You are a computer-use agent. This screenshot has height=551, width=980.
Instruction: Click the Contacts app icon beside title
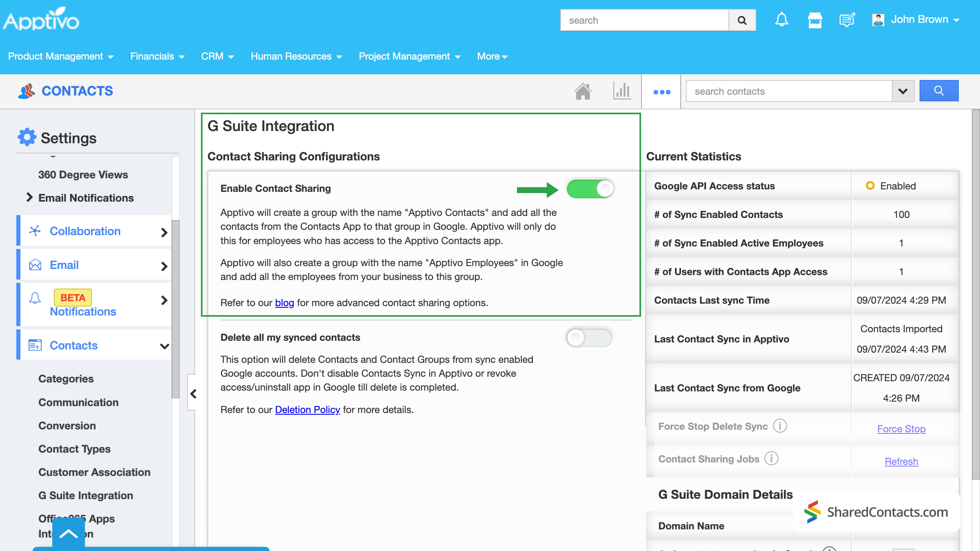pos(27,91)
